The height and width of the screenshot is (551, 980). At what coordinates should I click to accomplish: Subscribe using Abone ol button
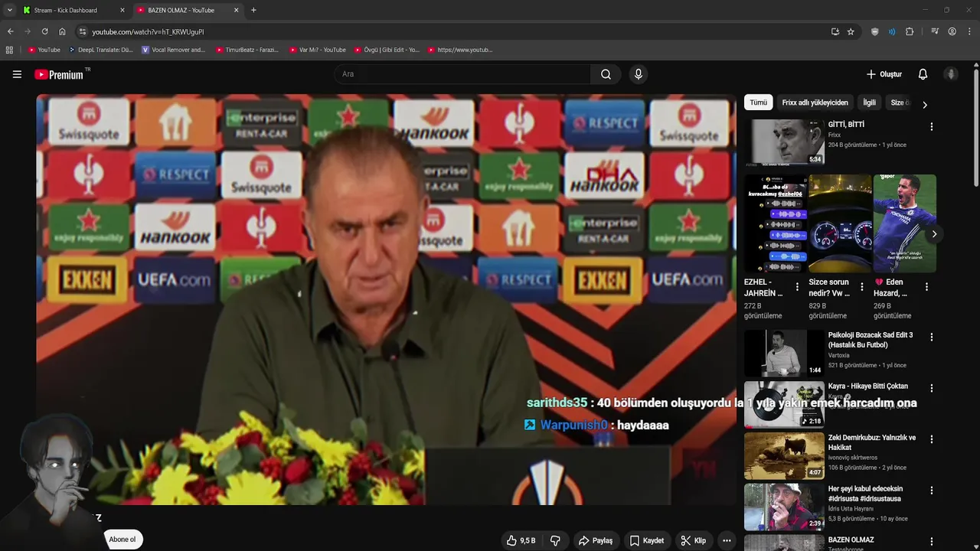(122, 540)
